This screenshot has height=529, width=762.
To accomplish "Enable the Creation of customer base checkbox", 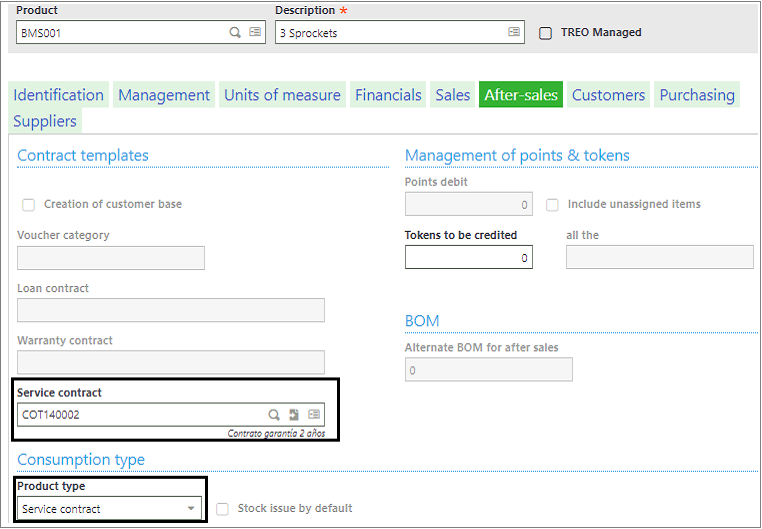I will click(x=29, y=205).
